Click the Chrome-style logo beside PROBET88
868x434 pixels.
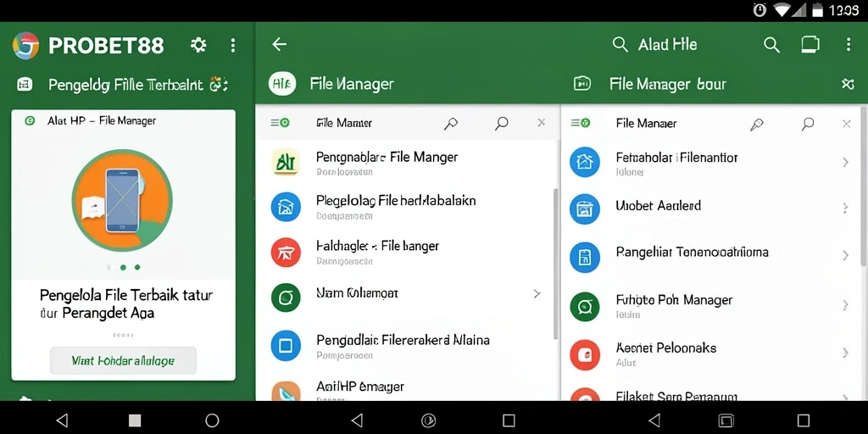(x=26, y=46)
